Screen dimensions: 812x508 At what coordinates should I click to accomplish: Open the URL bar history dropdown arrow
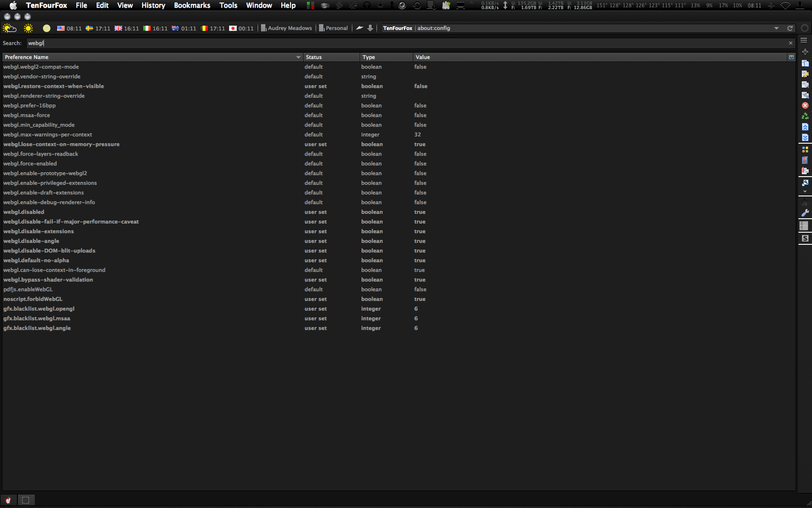pyautogui.click(x=777, y=28)
